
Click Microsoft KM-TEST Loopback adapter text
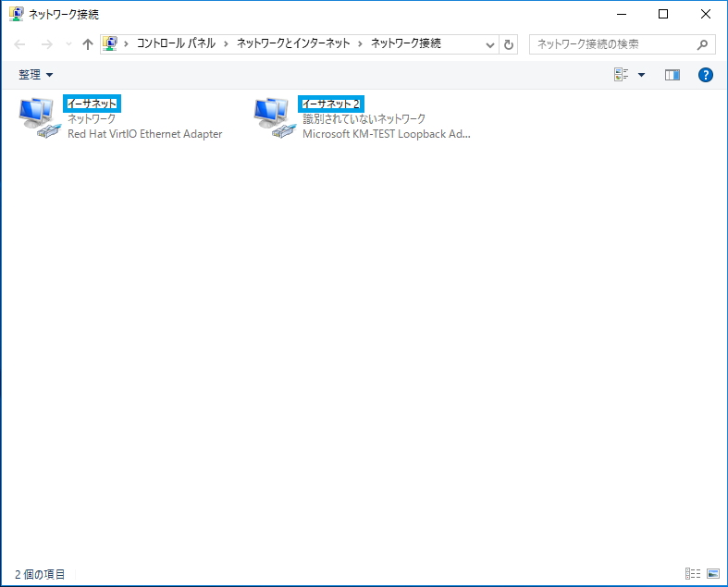(387, 134)
